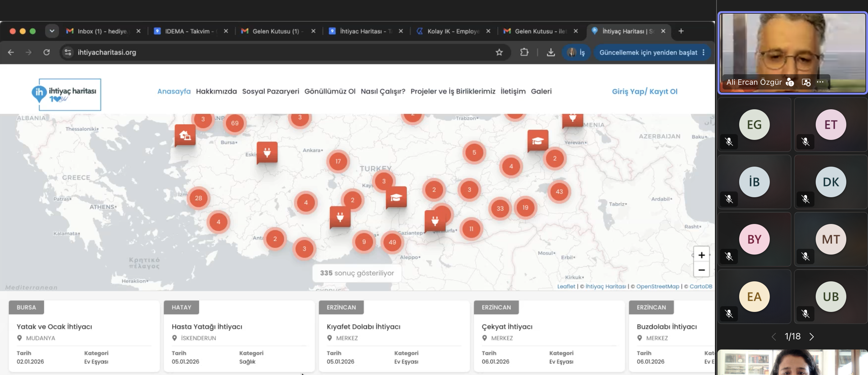Open the Hakkımızda menu item

(216, 91)
